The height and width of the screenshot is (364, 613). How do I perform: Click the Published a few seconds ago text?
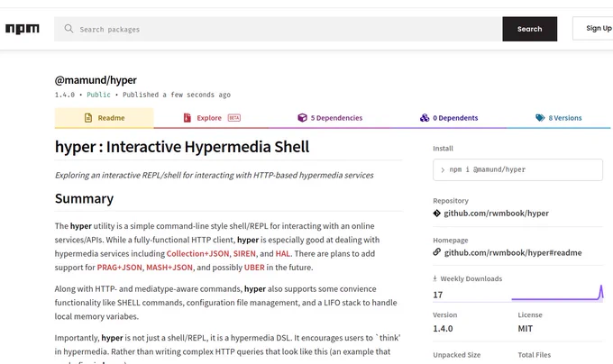pos(177,95)
